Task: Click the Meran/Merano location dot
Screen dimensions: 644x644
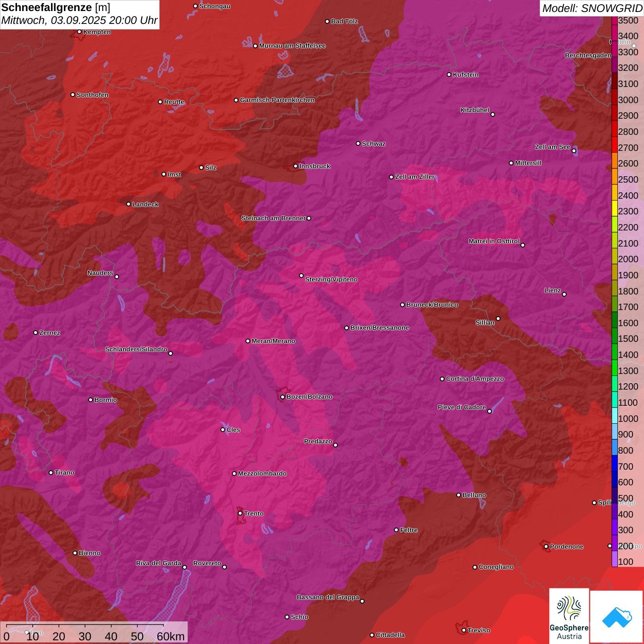Action: (248, 341)
